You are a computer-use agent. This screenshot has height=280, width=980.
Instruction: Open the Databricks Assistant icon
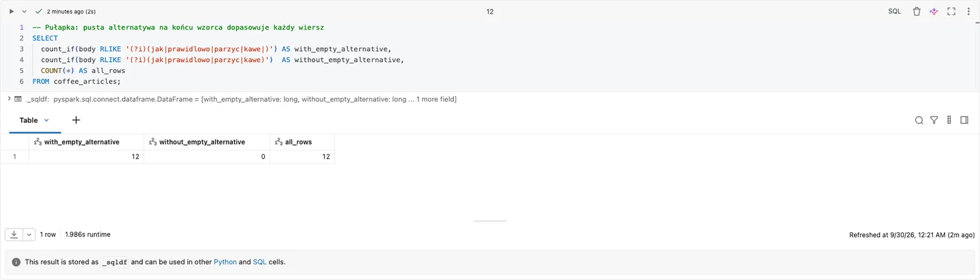click(x=934, y=12)
